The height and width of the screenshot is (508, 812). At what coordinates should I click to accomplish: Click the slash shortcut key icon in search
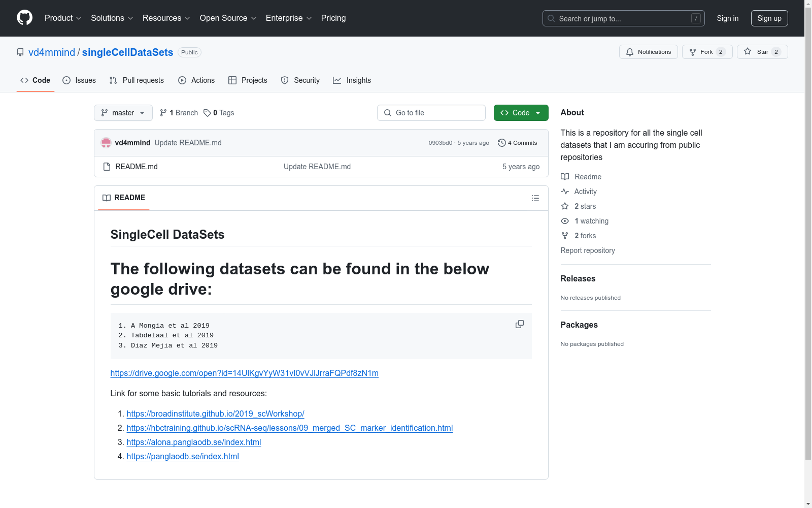(696, 18)
